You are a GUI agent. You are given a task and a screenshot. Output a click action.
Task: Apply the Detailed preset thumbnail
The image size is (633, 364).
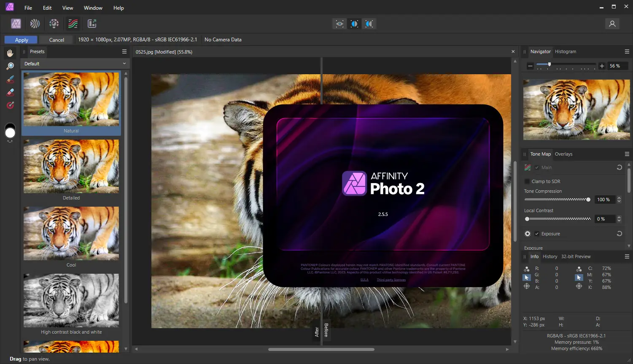click(71, 166)
